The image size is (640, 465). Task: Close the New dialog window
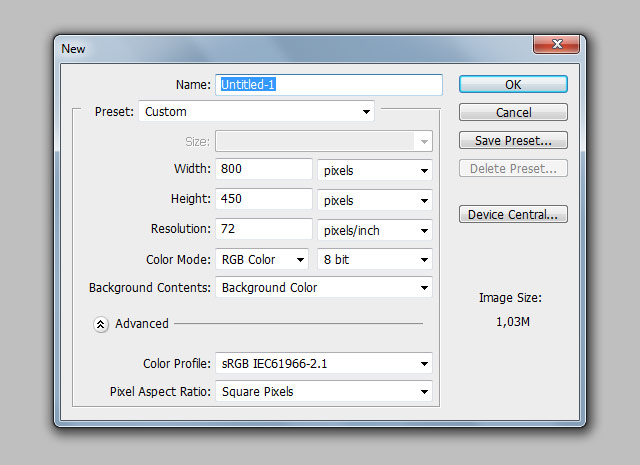555,47
